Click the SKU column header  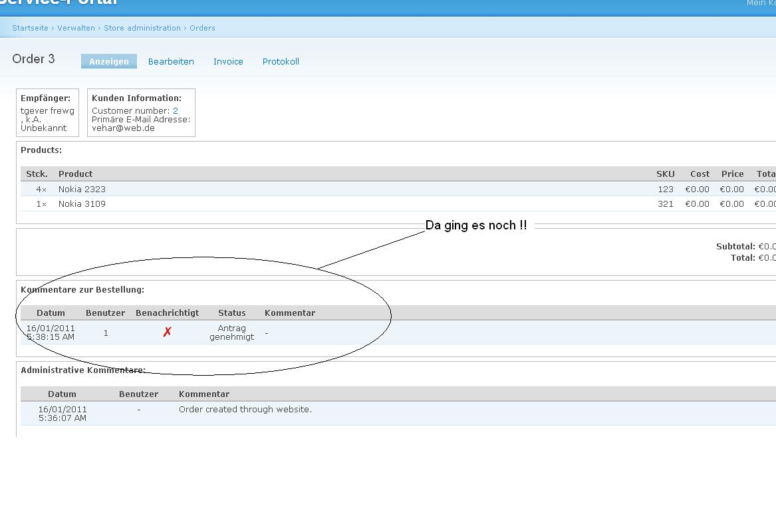click(x=665, y=174)
